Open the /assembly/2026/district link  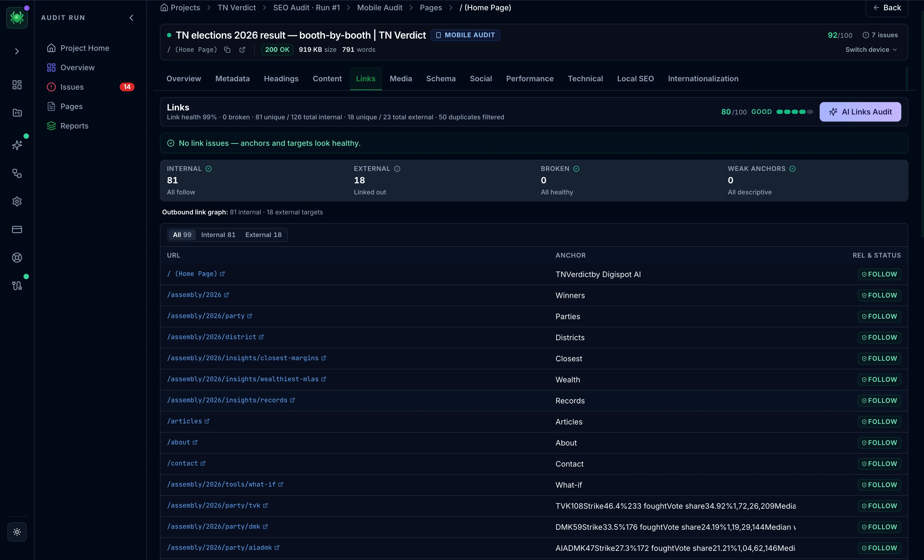pos(212,337)
